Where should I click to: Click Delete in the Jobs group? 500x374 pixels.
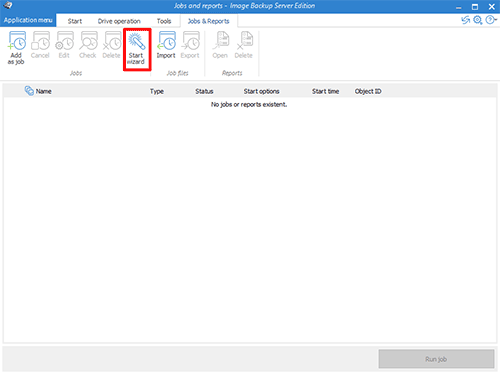[x=112, y=45]
